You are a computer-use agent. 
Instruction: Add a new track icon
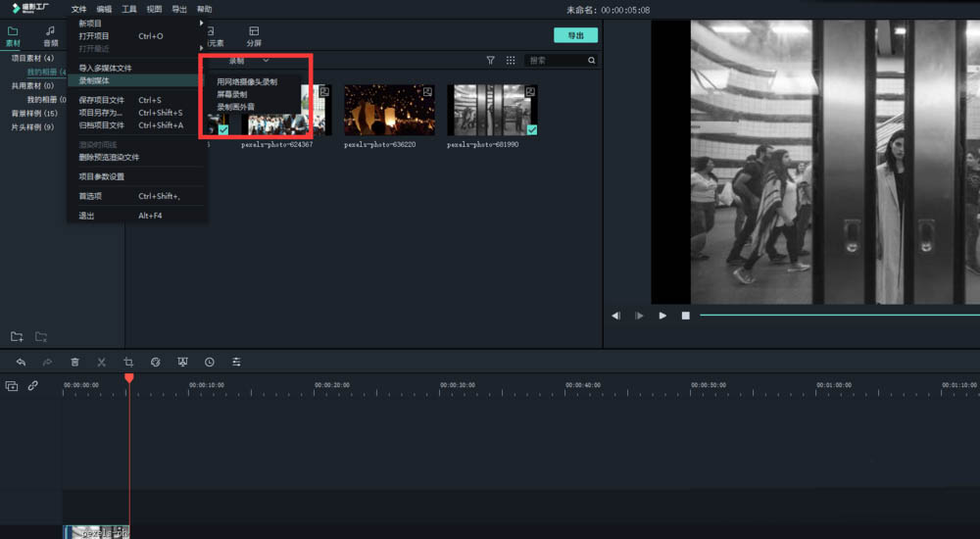point(11,386)
